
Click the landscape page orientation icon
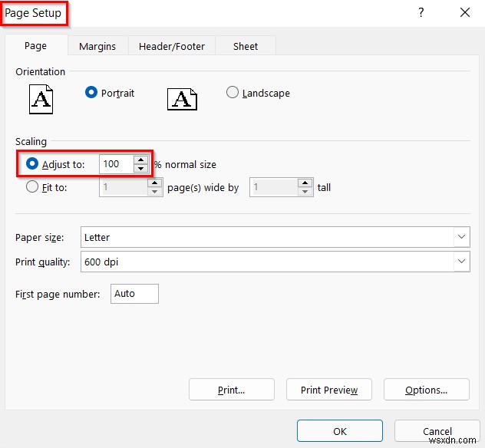point(182,99)
